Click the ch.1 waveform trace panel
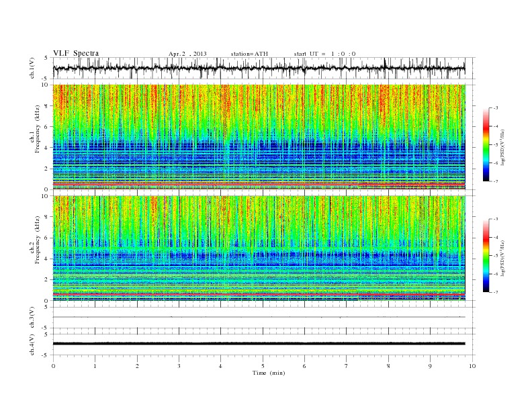This screenshot has height=411, width=532. 264,68
